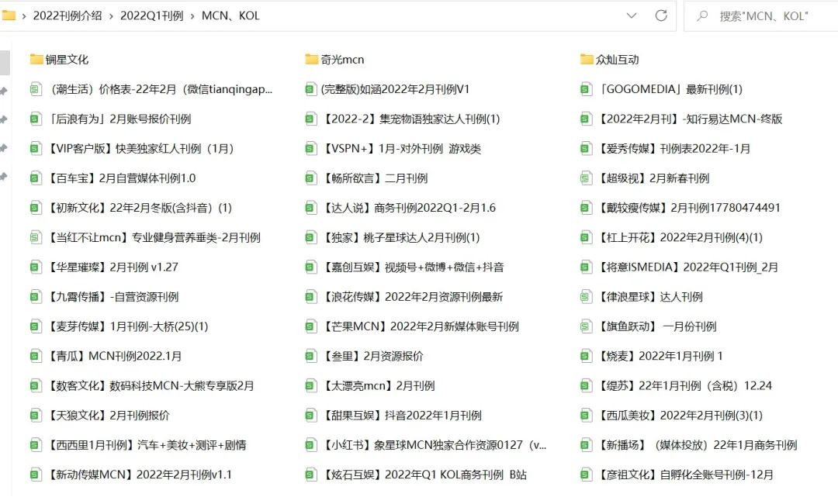The height and width of the screenshot is (504, 838).
Task: Select the file 【数客文化】数码科技MCN-大熊专享版2月
Action: pyautogui.click(x=142, y=385)
